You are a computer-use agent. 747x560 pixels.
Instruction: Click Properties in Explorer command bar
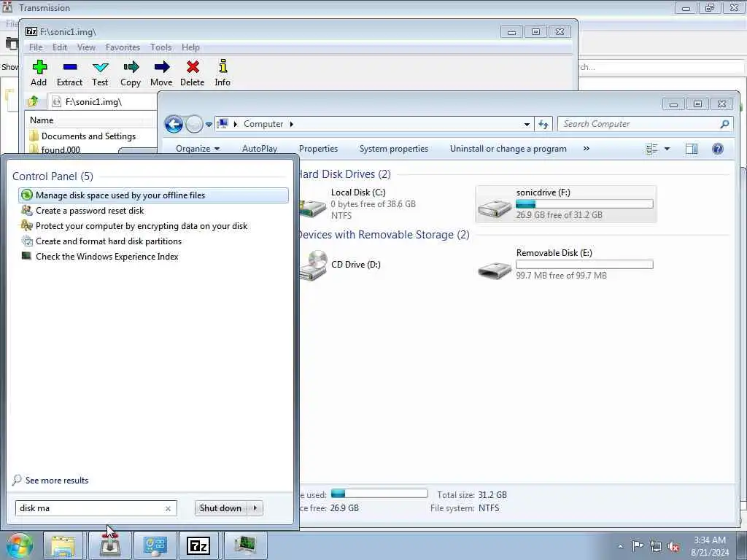click(x=318, y=149)
